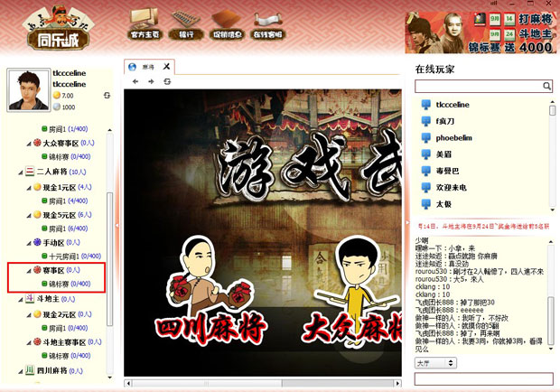Click the 在线玩家 heading
Image resolution: width=560 pixels, height=392 pixels.
[x=434, y=70]
